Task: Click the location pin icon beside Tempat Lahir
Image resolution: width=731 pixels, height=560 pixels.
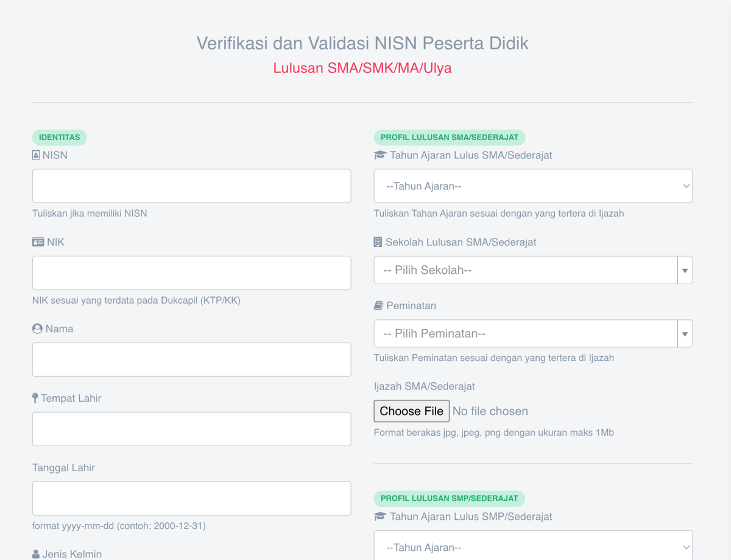Action: (35, 398)
